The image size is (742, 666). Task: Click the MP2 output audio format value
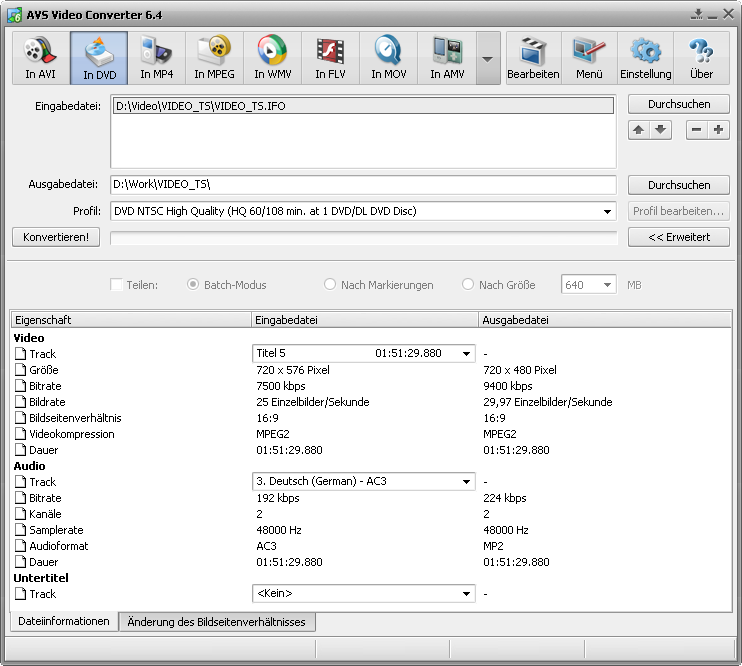coord(493,546)
